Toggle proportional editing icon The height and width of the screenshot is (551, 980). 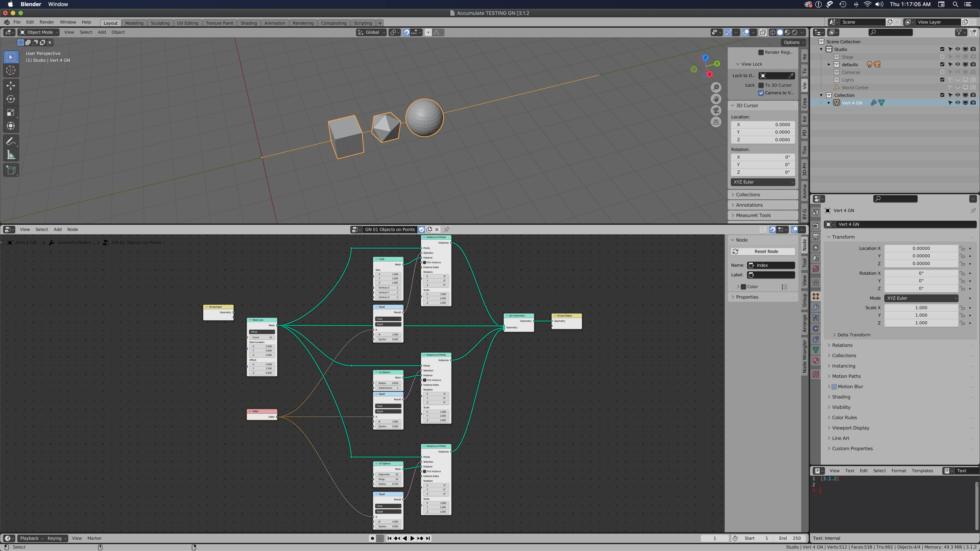428,32
